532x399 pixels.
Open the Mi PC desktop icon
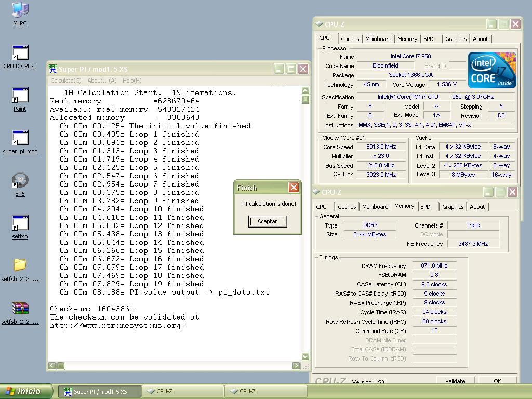pyautogui.click(x=20, y=10)
